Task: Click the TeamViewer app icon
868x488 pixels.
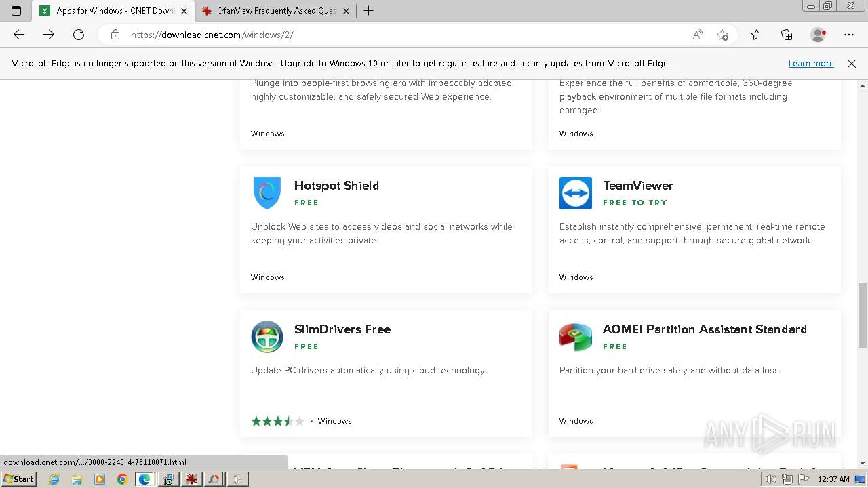Action: pos(576,193)
